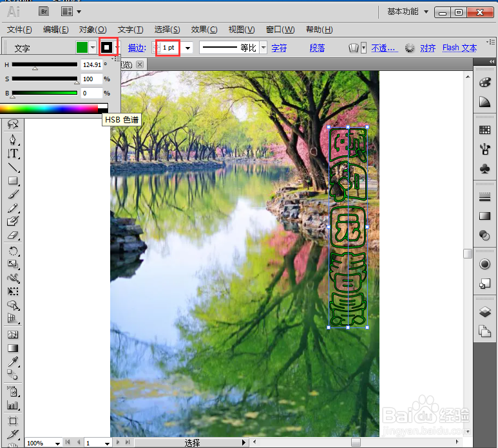Open arrange documents dropdown arrow
This screenshot has height=448, width=498.
click(79, 12)
